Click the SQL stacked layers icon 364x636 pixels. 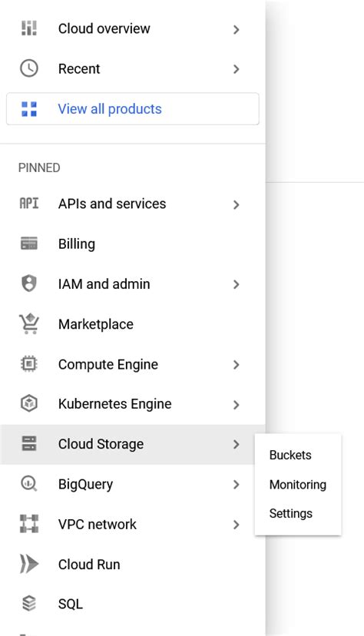point(28,604)
